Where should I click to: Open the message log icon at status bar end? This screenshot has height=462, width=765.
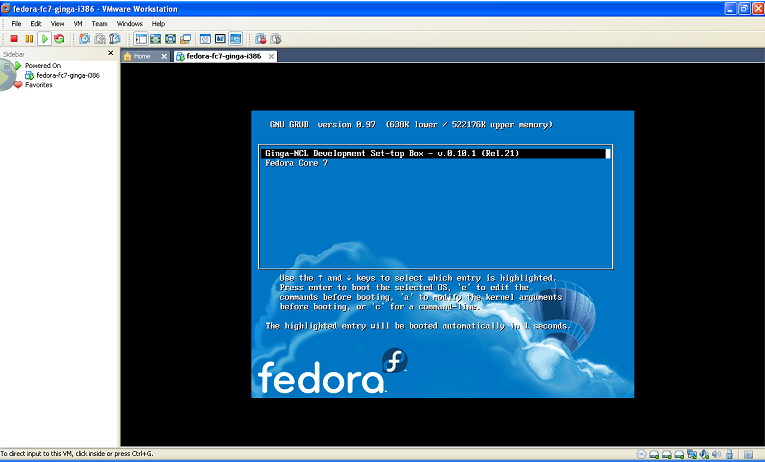click(748, 455)
